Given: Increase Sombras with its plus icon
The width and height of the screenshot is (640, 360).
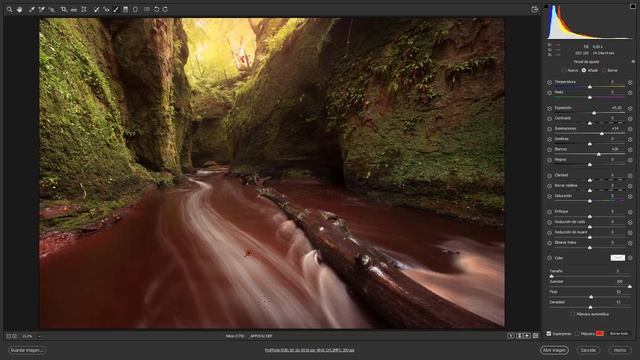Looking at the screenshot, I should (x=630, y=140).
